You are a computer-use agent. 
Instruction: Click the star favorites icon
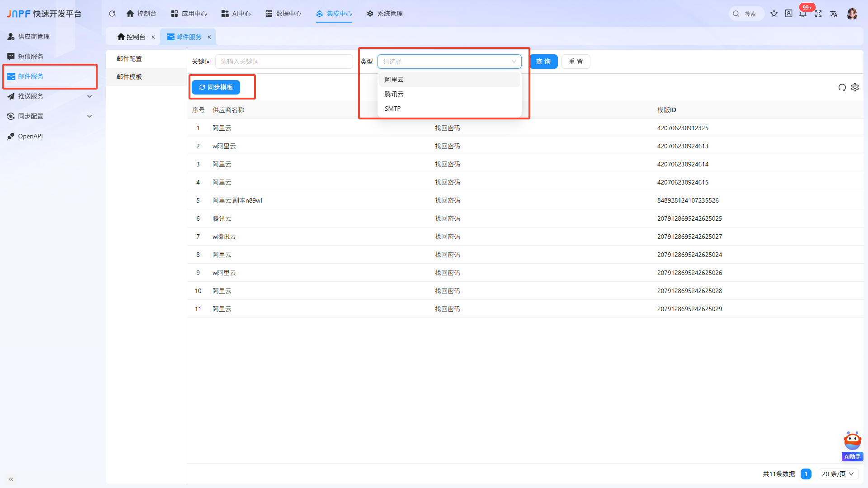(774, 14)
